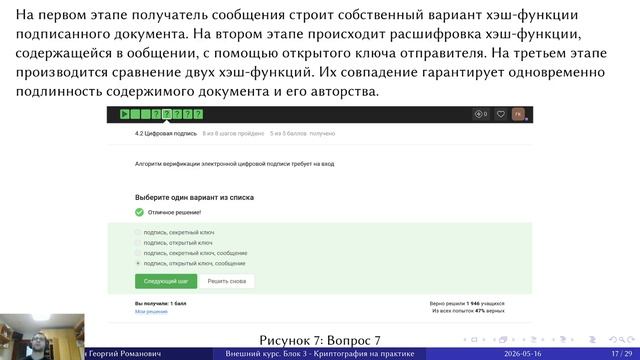This screenshot has height=360, width=640.
Task: Click the question text 'Алгоритм верификации электронной цифровой подписи'
Action: [234, 164]
